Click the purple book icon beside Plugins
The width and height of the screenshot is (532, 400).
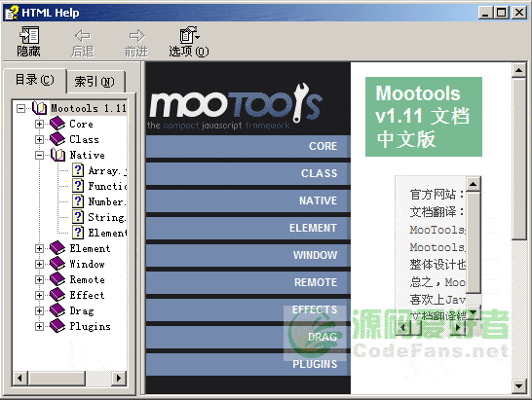coord(57,326)
